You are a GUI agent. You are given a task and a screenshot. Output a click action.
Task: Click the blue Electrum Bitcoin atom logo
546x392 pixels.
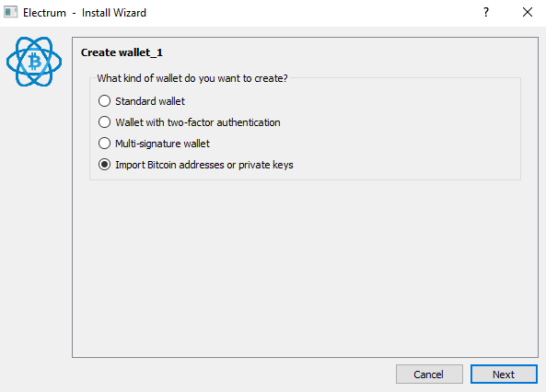(34, 62)
